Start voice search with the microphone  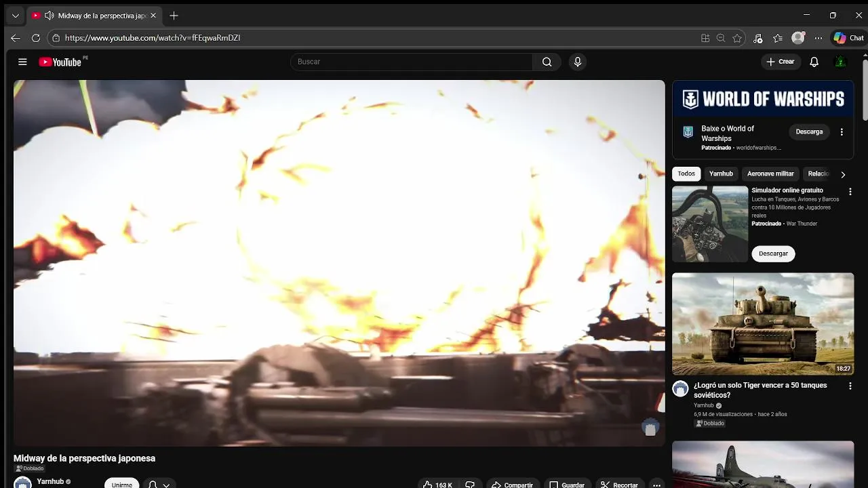pyautogui.click(x=578, y=62)
